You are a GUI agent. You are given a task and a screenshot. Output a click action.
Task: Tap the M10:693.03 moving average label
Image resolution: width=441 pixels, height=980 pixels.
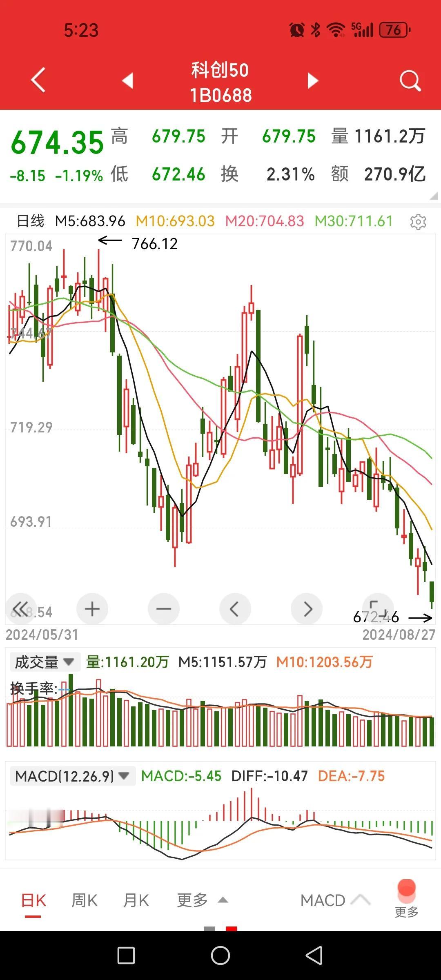tap(175, 221)
